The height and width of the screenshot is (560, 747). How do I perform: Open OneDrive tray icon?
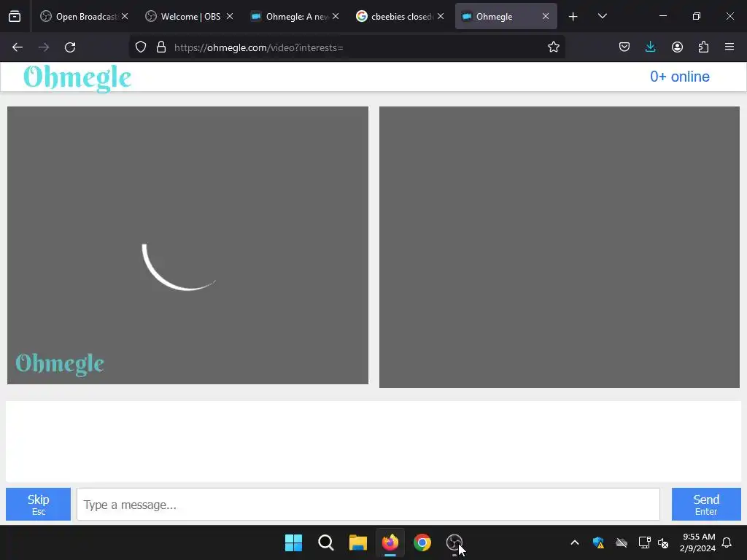pyautogui.click(x=622, y=542)
